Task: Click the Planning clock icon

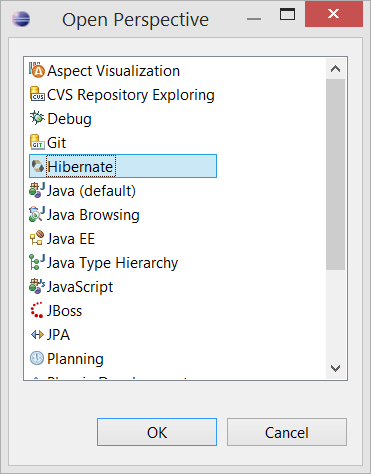Action: tap(37, 358)
